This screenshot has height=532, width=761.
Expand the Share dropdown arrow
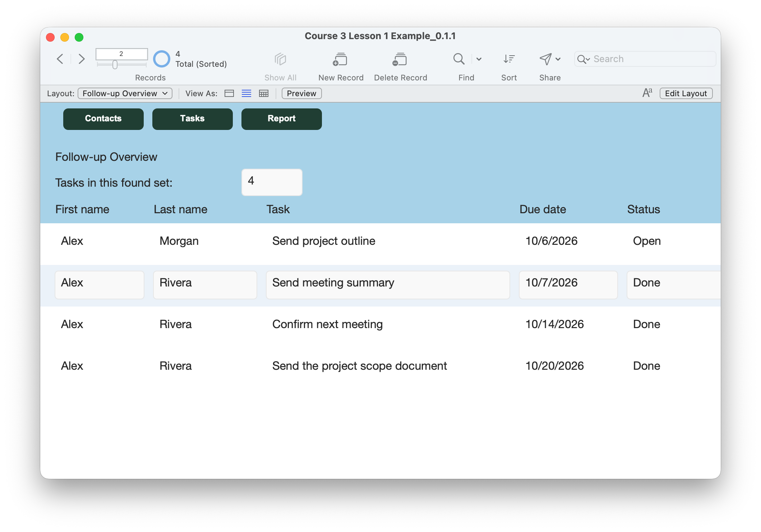pyautogui.click(x=558, y=59)
